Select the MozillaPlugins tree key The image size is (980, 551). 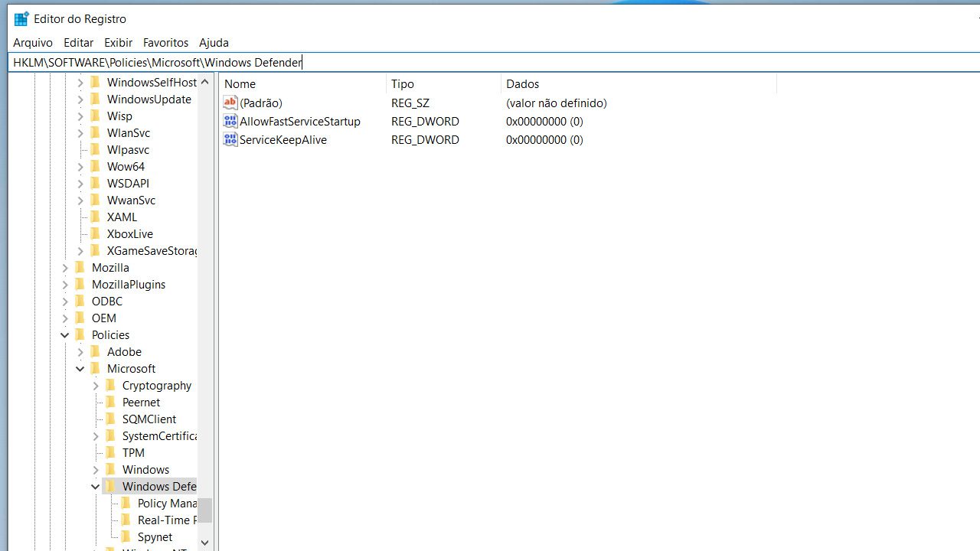(129, 284)
